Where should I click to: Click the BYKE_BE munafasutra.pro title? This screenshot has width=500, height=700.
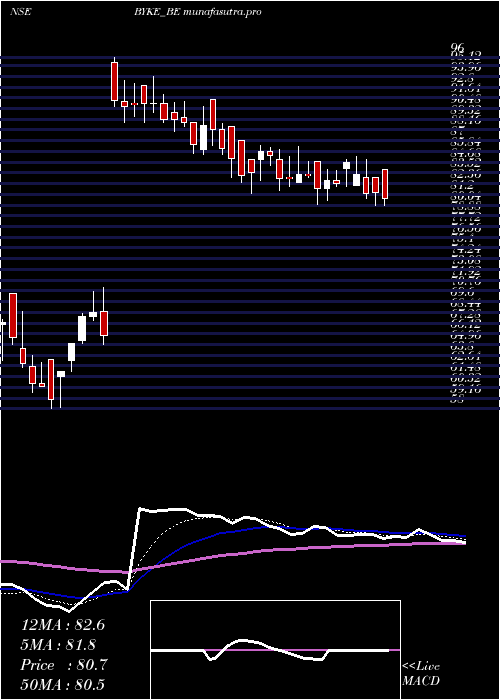tap(196, 12)
